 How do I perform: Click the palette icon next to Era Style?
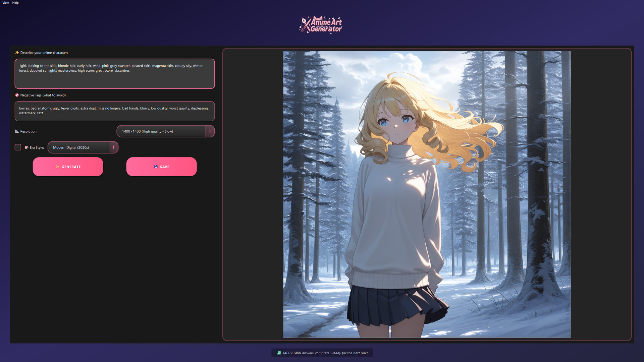(x=26, y=147)
